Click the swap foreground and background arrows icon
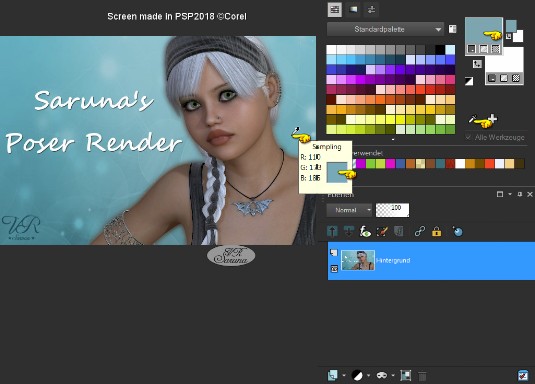The height and width of the screenshot is (384, 535). coord(477,63)
